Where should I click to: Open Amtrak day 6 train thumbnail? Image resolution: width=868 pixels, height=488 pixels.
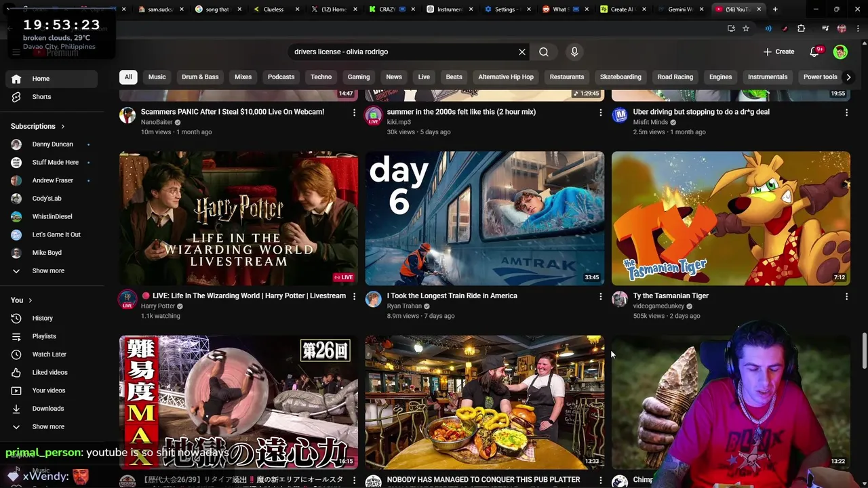(x=485, y=218)
